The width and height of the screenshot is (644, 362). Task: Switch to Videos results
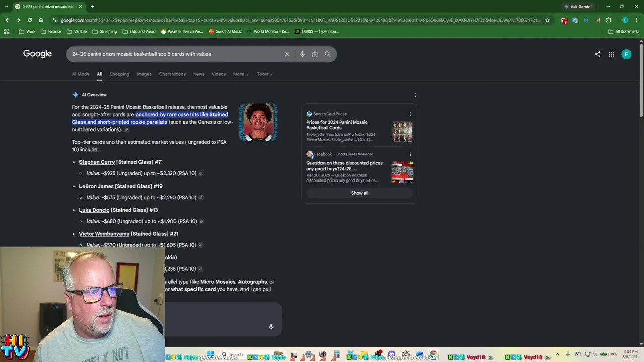click(219, 74)
